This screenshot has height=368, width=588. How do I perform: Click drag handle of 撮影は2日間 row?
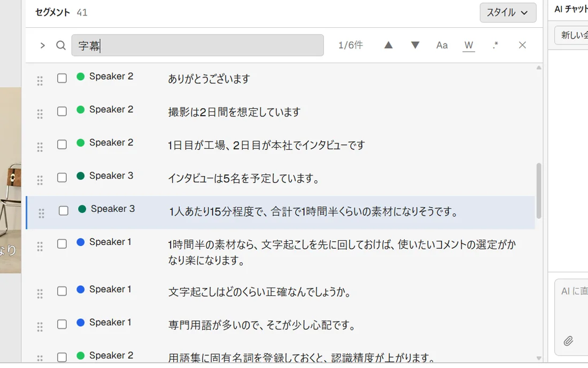click(40, 114)
